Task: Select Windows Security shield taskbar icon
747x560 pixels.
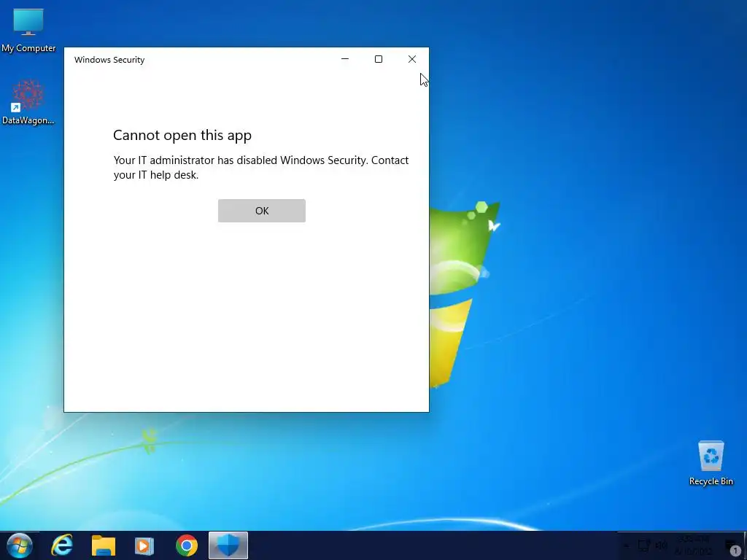Action: click(x=228, y=545)
